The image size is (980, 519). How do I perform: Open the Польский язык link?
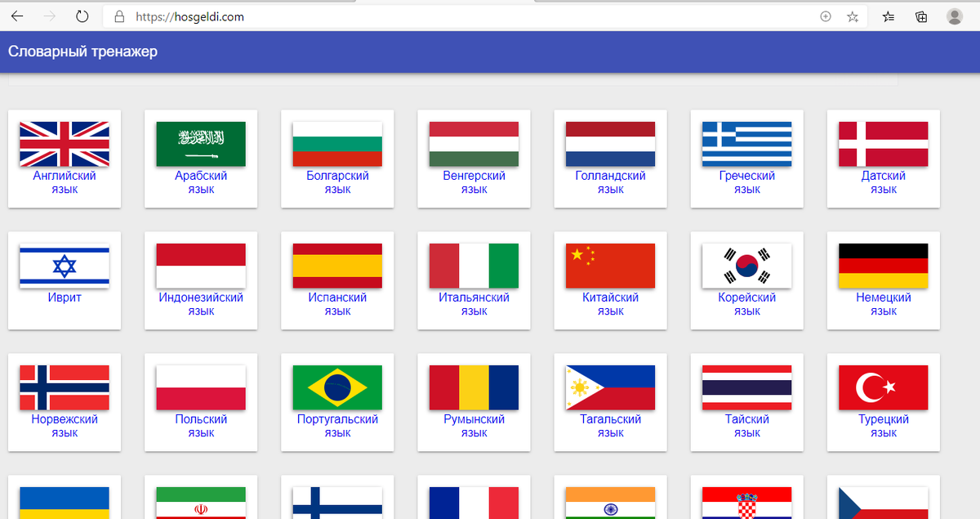pyautogui.click(x=201, y=426)
